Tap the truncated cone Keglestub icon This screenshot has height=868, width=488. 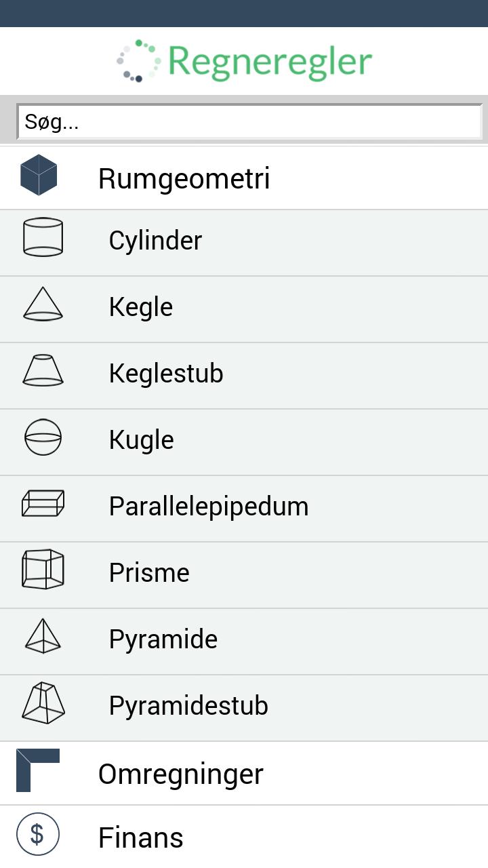point(43,370)
